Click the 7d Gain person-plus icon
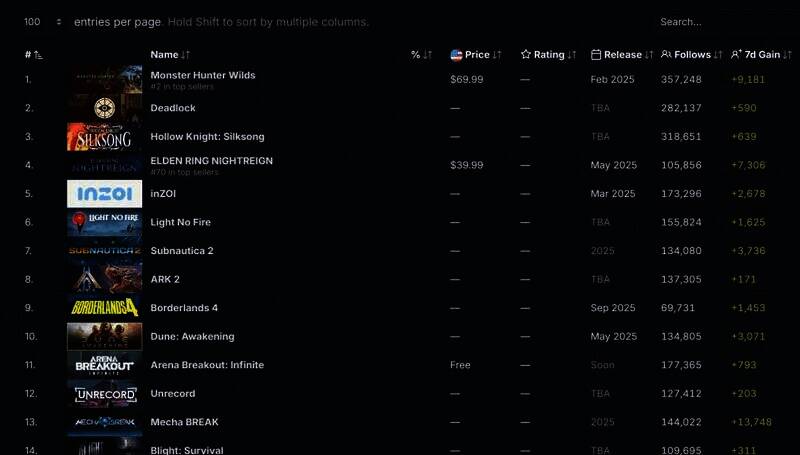 pyautogui.click(x=736, y=55)
